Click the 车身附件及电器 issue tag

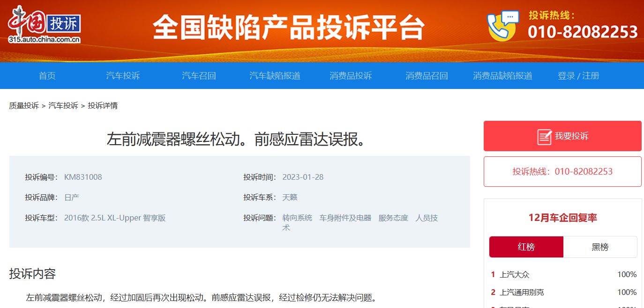(x=345, y=218)
